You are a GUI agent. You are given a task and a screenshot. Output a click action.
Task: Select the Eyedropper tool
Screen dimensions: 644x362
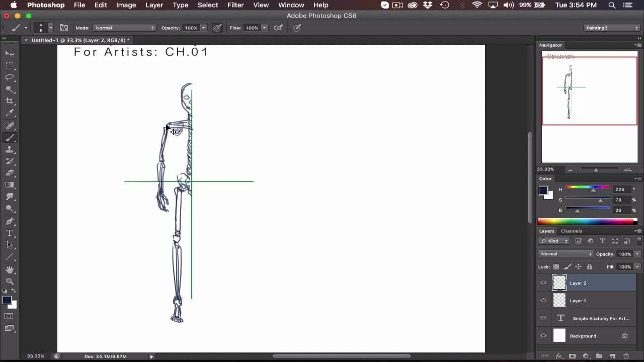[x=10, y=113]
